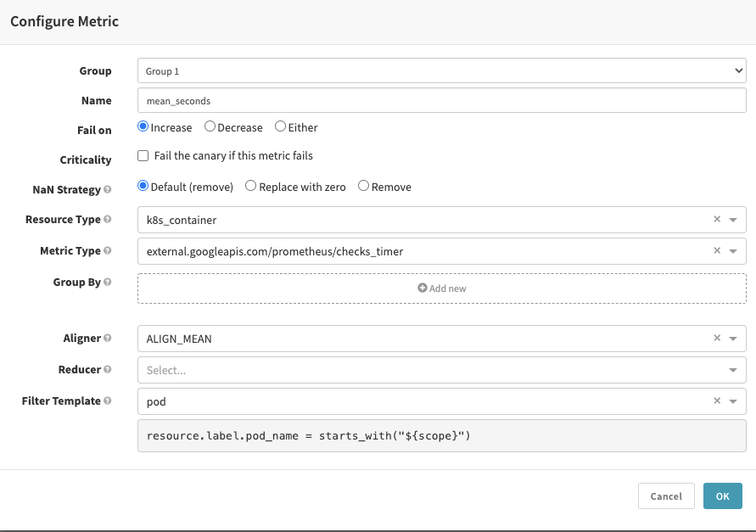The width and height of the screenshot is (756, 532).
Task: Click help icon beside Resource Type label
Action: [x=108, y=220]
